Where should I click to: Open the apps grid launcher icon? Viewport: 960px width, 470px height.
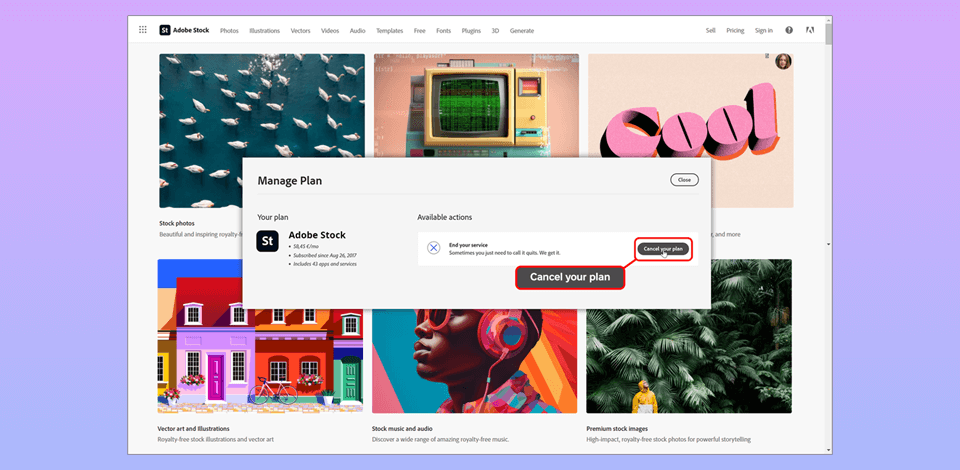click(143, 30)
